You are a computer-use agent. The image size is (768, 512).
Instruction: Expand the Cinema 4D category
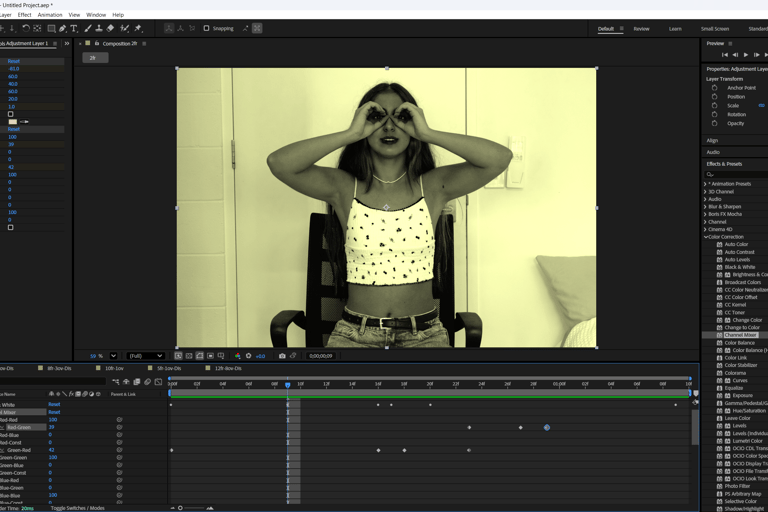(x=705, y=229)
